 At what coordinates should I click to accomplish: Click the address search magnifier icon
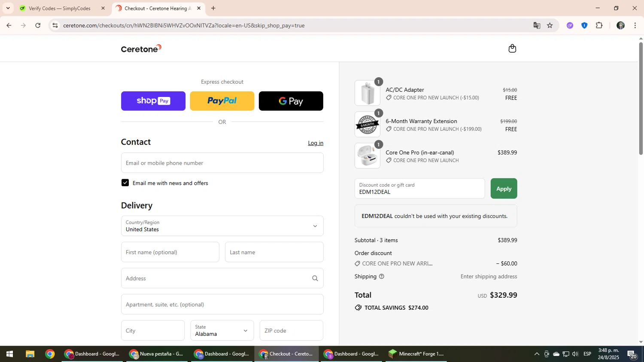point(315,278)
